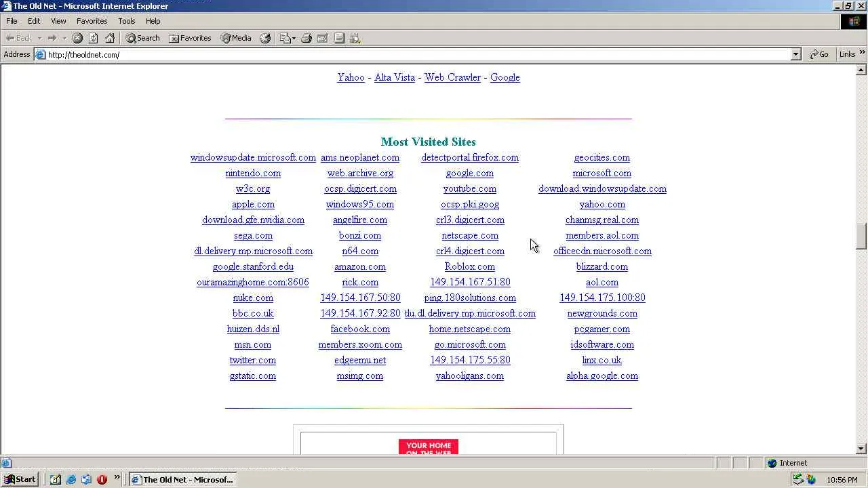Open the Forward history dropdown arrow
Image resolution: width=868 pixels, height=488 pixels.
click(64, 38)
